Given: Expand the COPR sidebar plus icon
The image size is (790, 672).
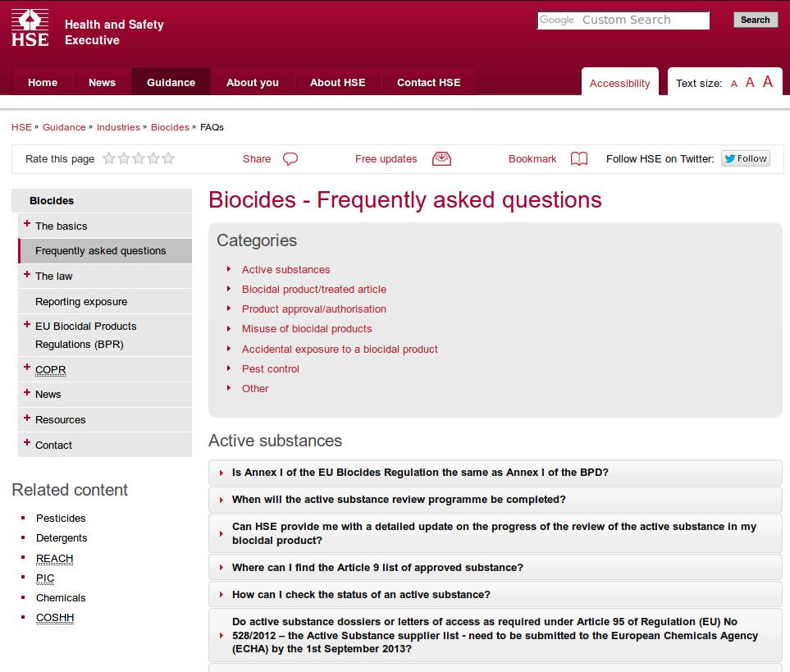Looking at the screenshot, I should point(27,368).
